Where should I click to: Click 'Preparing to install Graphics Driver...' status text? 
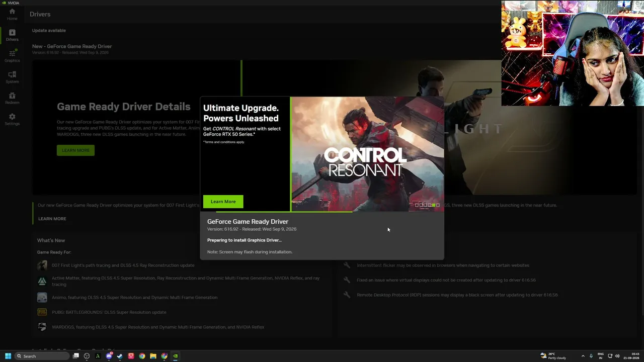click(245, 240)
